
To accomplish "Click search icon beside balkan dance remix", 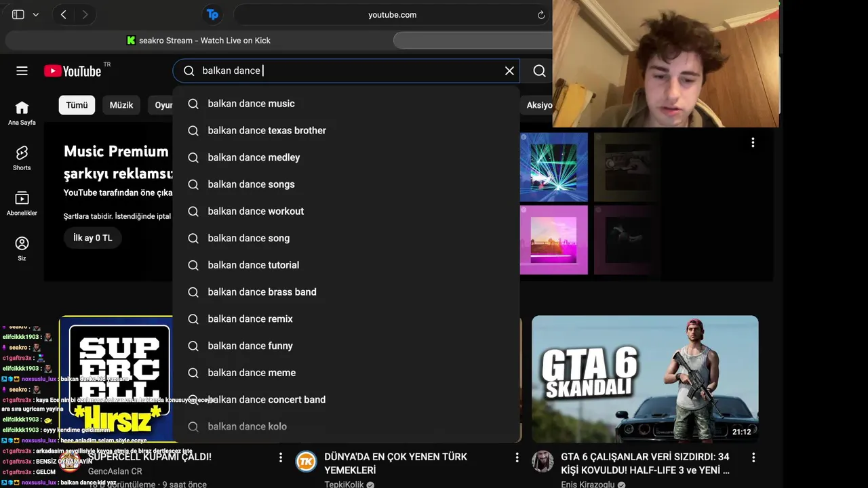I will [193, 319].
